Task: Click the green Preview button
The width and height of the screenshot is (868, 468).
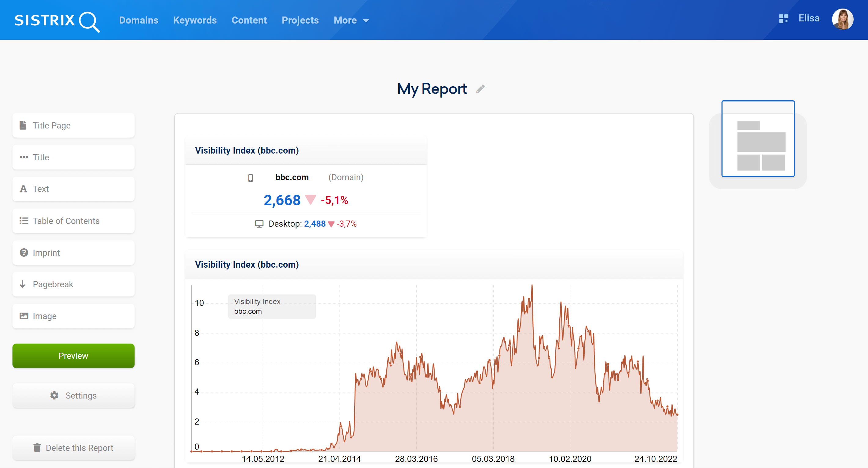Action: click(x=73, y=356)
